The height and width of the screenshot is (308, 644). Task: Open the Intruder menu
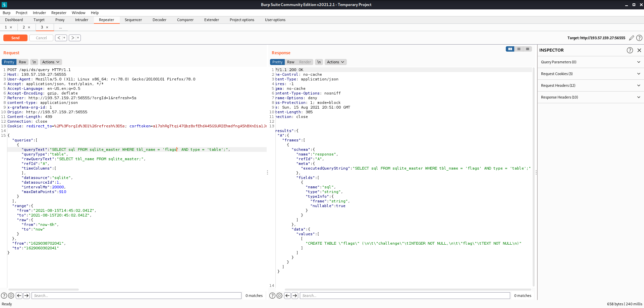[39, 13]
